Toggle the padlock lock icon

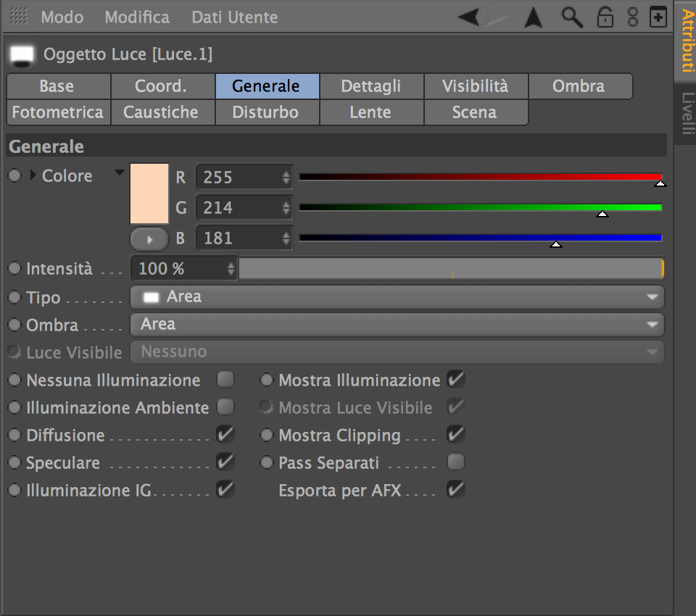tap(605, 17)
